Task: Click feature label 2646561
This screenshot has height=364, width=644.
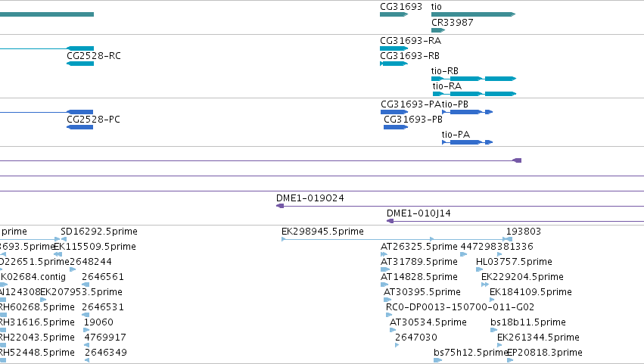Action: click(103, 277)
